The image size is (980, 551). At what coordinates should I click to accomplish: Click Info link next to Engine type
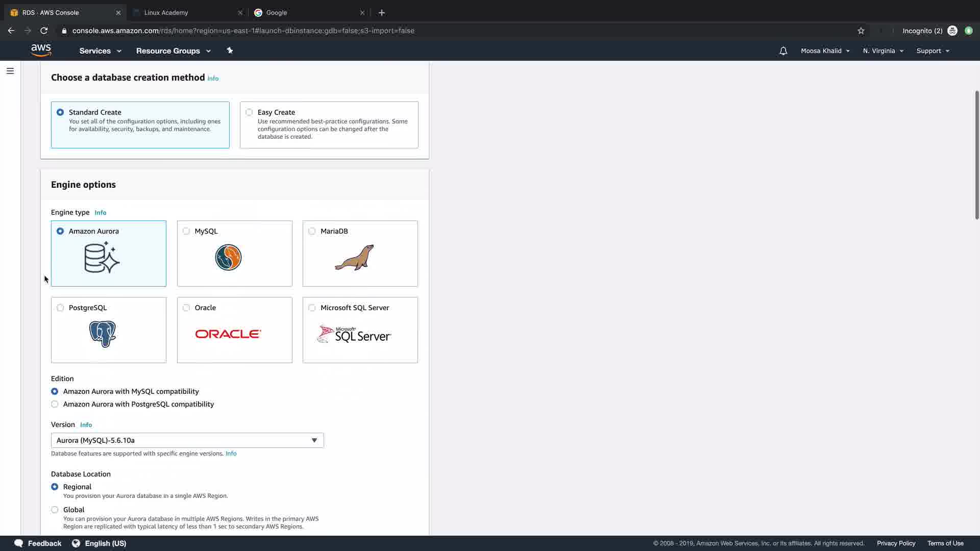coord(100,213)
